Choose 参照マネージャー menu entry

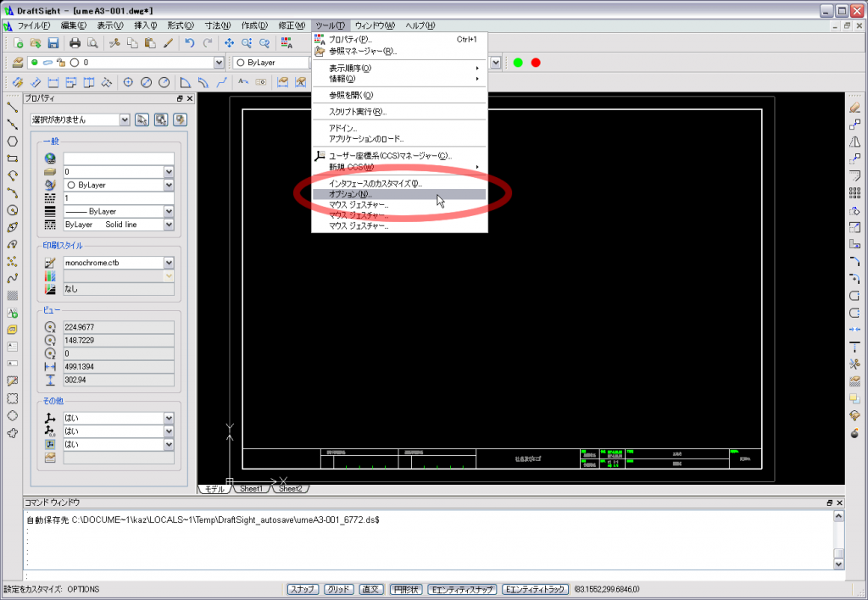[398, 52]
